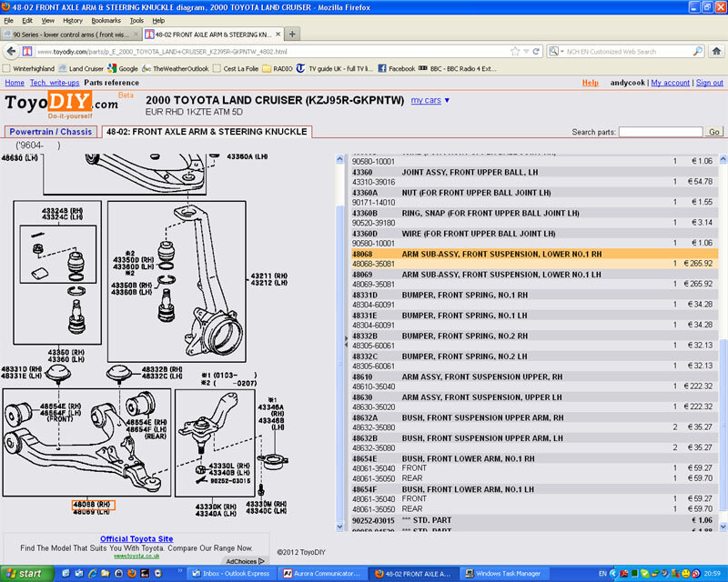Open the RADIO bookmarks folder

coord(278,68)
